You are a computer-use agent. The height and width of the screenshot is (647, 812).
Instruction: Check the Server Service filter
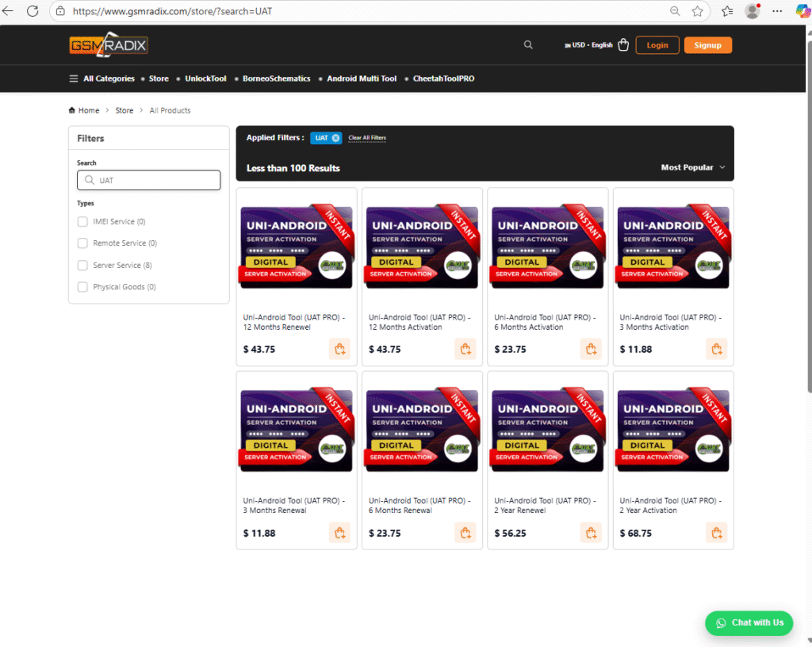click(82, 266)
